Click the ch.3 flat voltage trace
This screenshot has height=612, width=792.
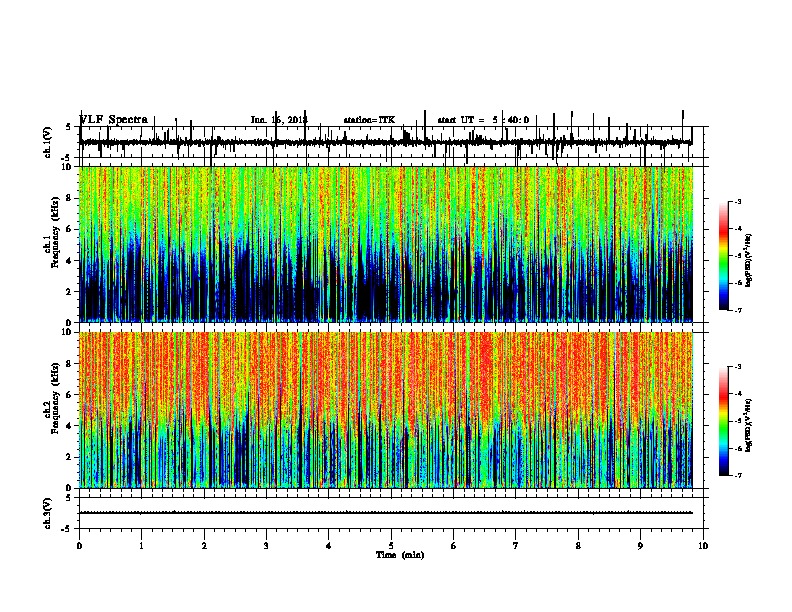(386, 513)
